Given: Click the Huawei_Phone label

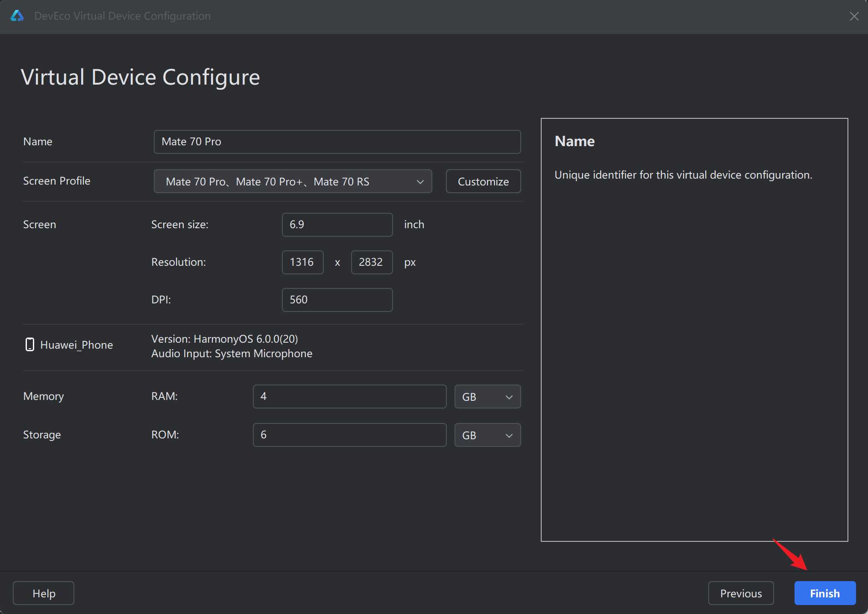Looking at the screenshot, I should [76, 345].
